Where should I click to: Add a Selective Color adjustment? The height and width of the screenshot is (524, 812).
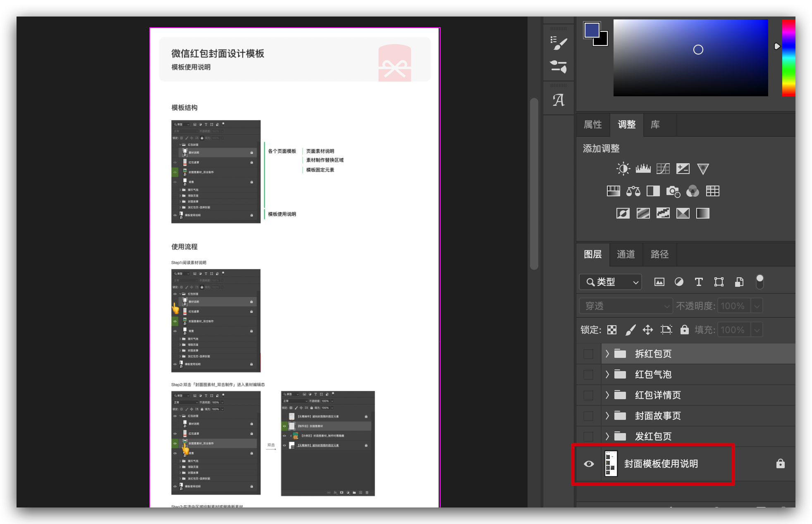tap(683, 213)
